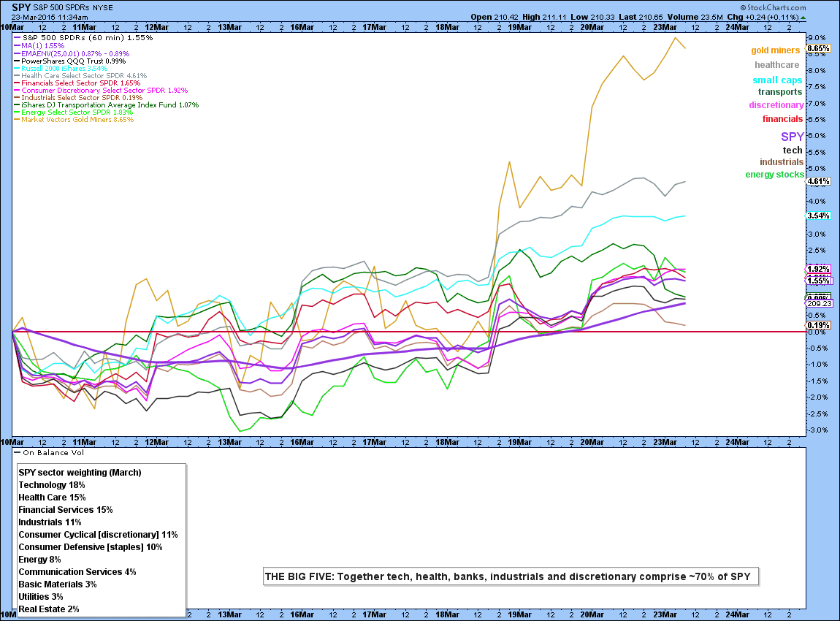The image size is (840, 621).
Task: Click the large purple SPY annotation label
Action: (793, 137)
